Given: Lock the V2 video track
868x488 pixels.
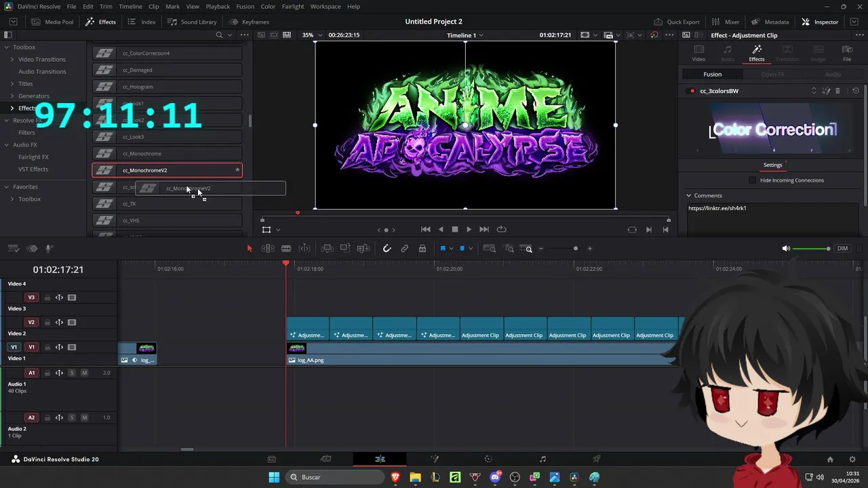Looking at the screenshot, I should [47, 323].
